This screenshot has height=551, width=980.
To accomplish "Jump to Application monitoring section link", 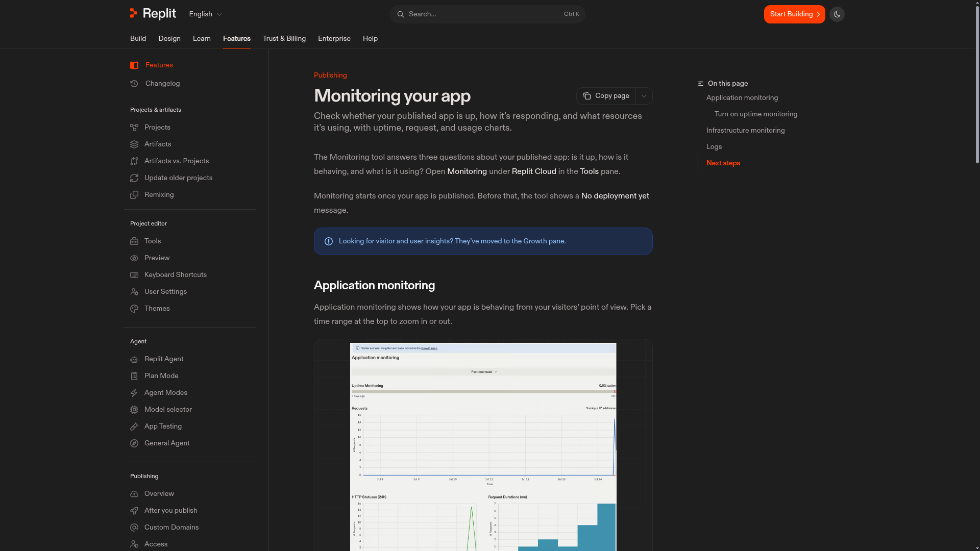I will click(x=742, y=98).
